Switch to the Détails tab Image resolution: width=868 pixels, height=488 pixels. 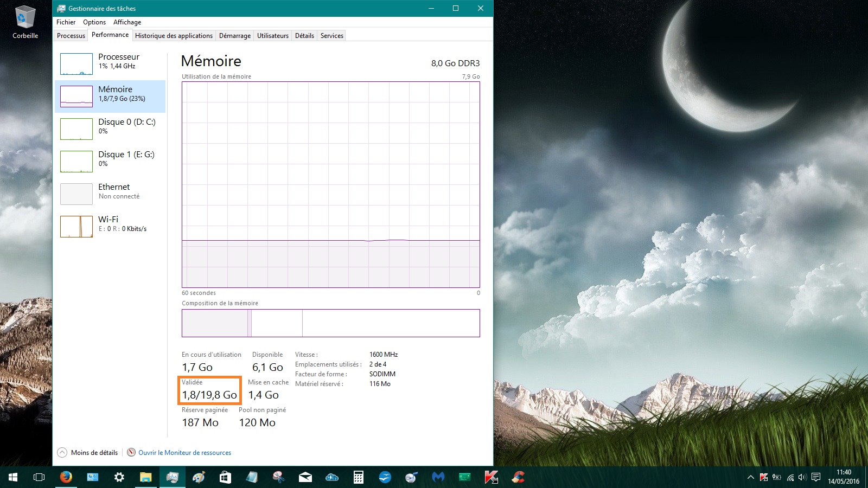[x=304, y=36]
